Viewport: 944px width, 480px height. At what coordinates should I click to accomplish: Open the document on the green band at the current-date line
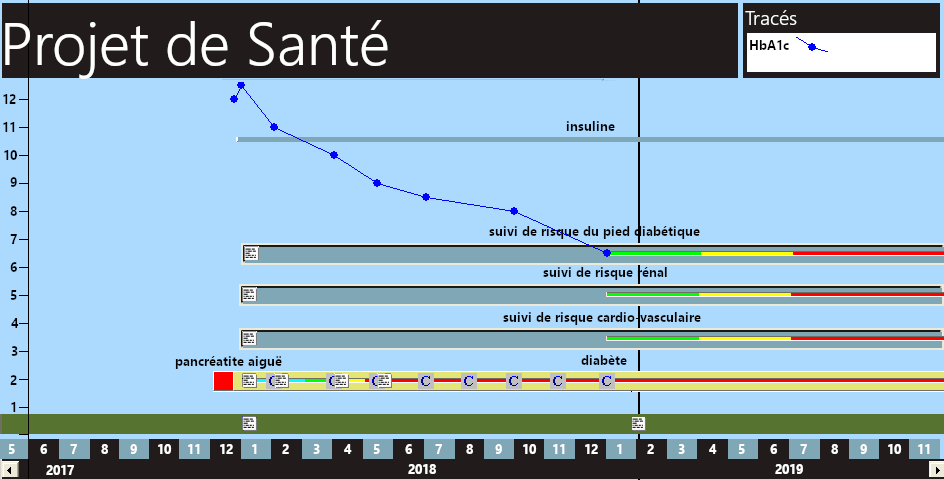(x=638, y=423)
